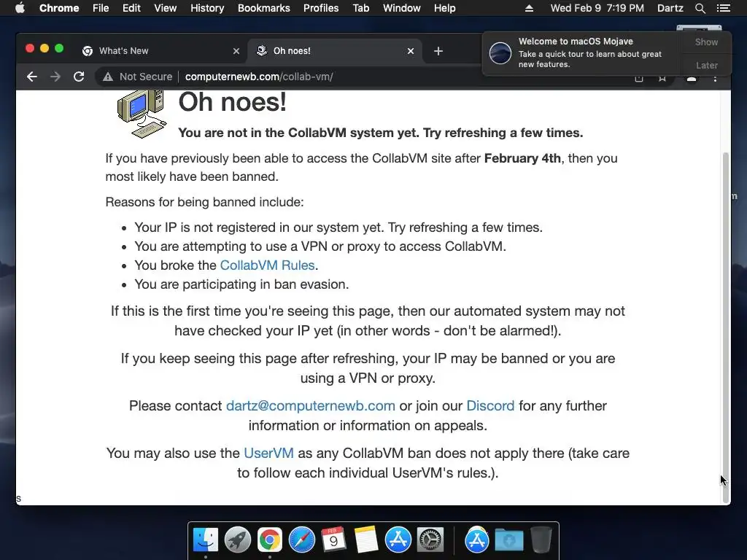Screen dimensions: 747x560
Task: Open the Profiles menu
Action: pos(321,8)
